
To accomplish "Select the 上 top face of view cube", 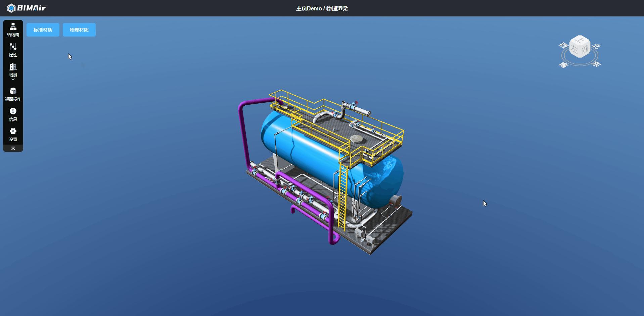I will pos(580,40).
